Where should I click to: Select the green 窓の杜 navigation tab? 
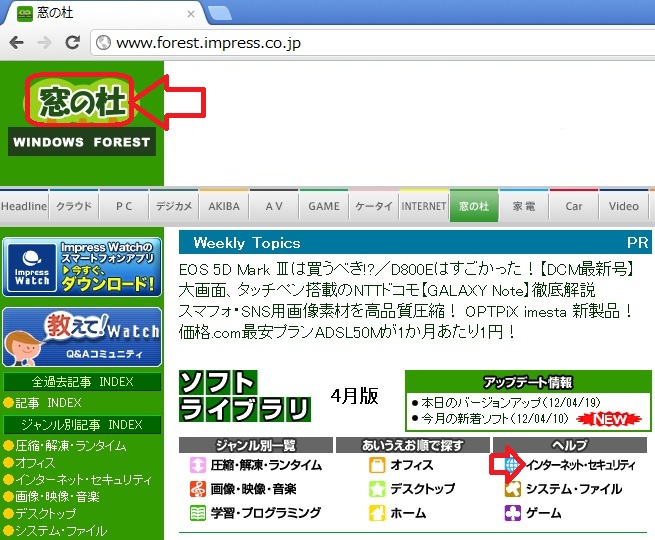click(474, 205)
